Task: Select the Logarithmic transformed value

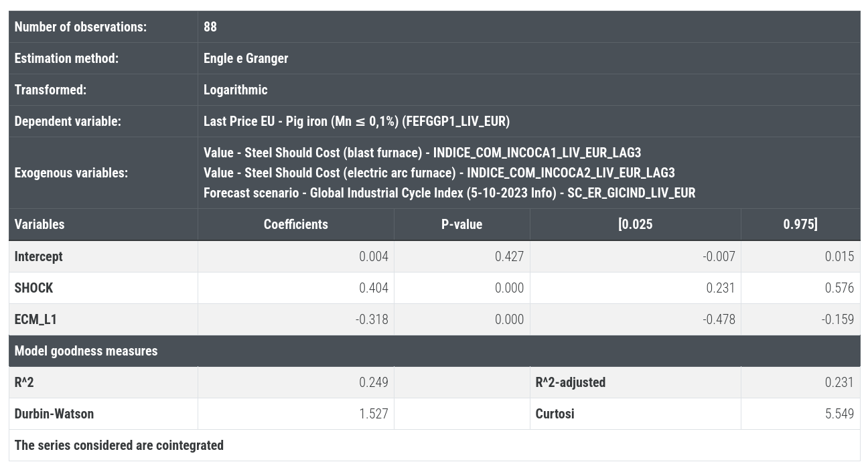Action: click(235, 90)
